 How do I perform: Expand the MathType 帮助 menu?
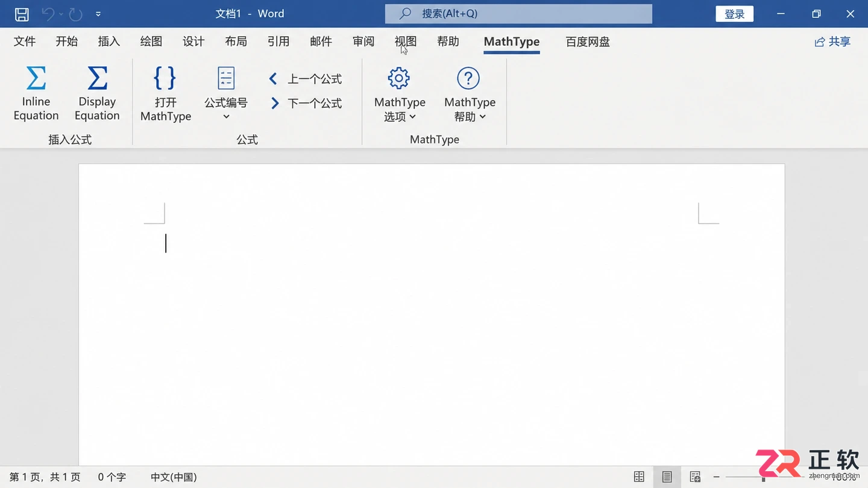(x=470, y=94)
